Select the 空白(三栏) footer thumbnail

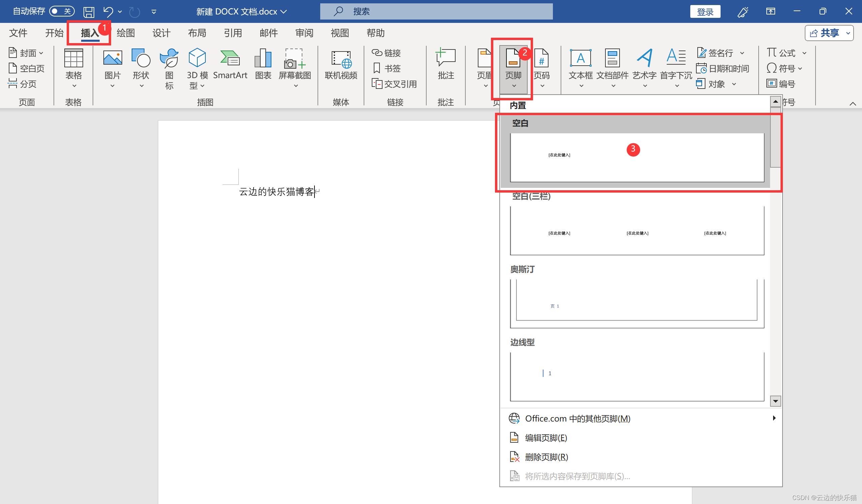tap(637, 231)
